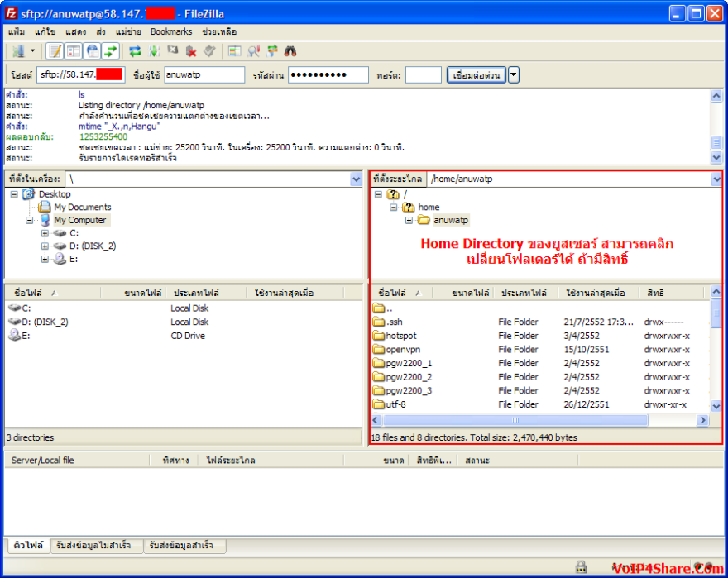Click the Refresh file listing icon
Image resolution: width=728 pixels, height=578 pixels.
click(134, 50)
